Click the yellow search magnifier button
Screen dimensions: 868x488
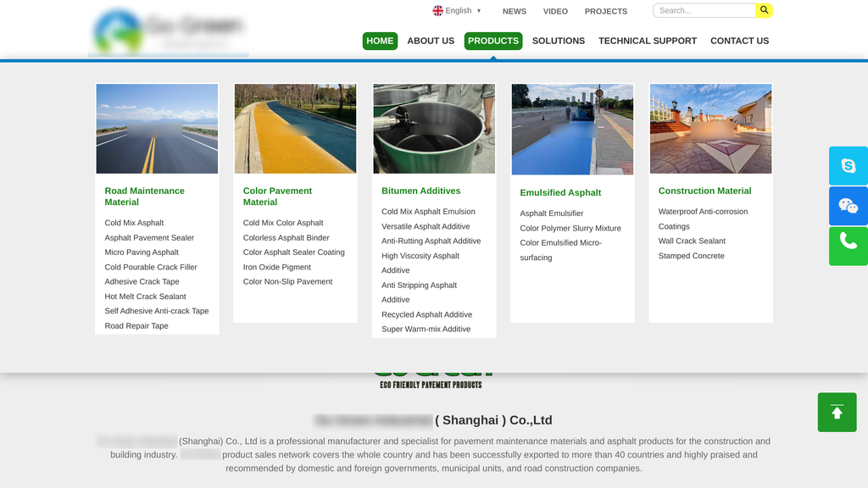click(x=764, y=10)
